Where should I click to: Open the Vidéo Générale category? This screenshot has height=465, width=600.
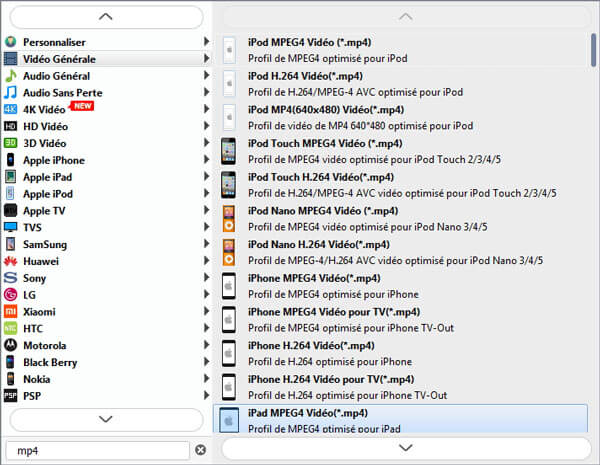click(107, 59)
